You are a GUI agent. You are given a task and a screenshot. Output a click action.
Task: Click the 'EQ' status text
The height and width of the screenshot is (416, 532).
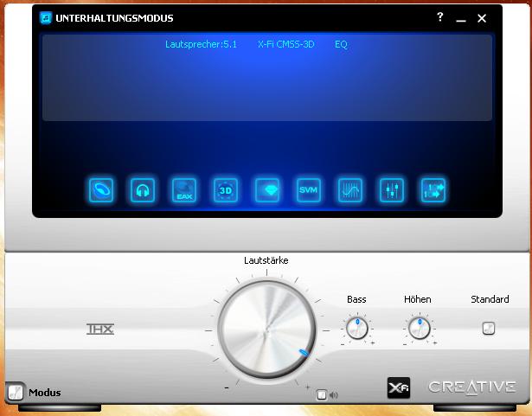(341, 44)
